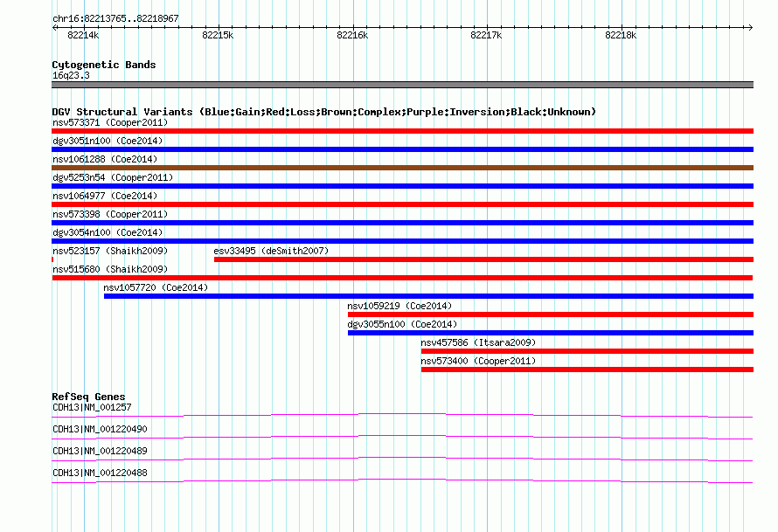Click the CDH13|NM_001257 gene line

tap(402, 416)
